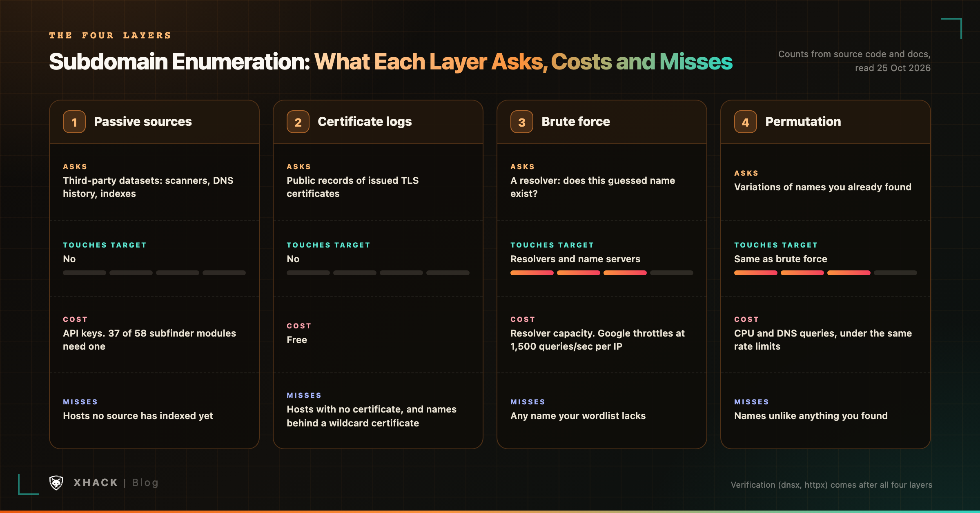Click the touch-level bar under Certificate logs

click(x=378, y=273)
